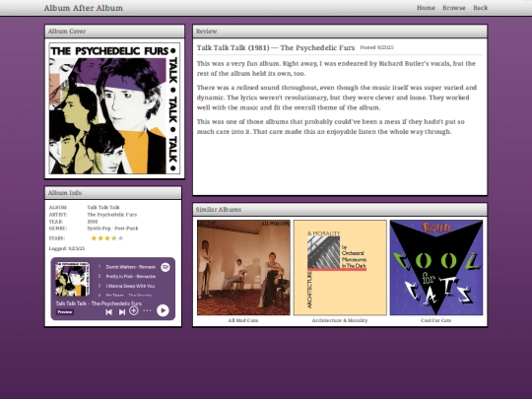Image resolution: width=532 pixels, height=399 pixels.
Task: Open the All Mod Cons album cover
Action: (x=243, y=268)
